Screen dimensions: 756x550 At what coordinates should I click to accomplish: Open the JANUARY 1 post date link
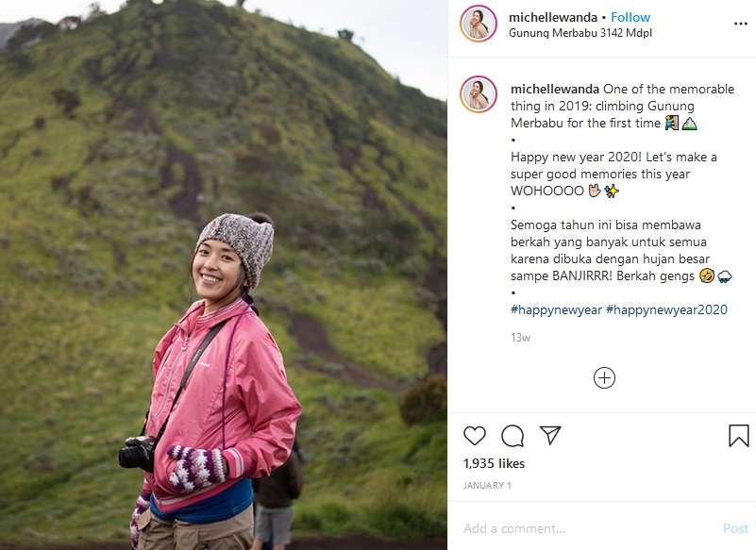coord(486,485)
